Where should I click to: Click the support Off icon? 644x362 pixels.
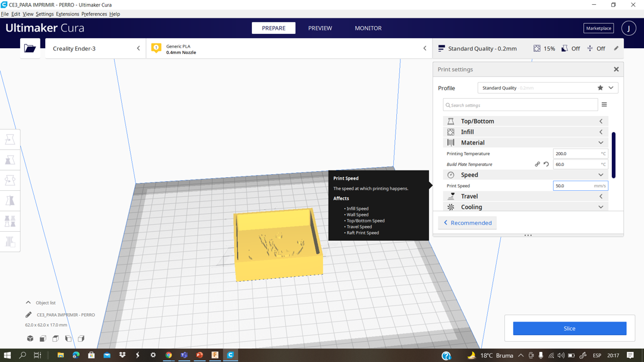pyautogui.click(x=565, y=49)
